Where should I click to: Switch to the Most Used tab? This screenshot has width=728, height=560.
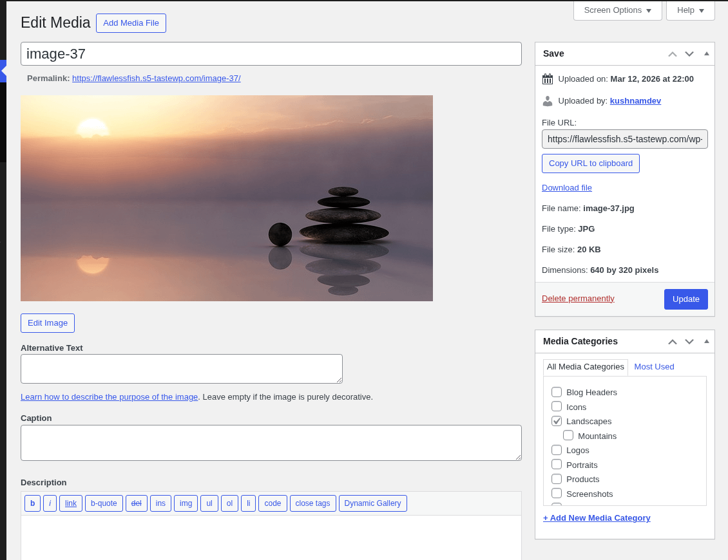pos(654,366)
